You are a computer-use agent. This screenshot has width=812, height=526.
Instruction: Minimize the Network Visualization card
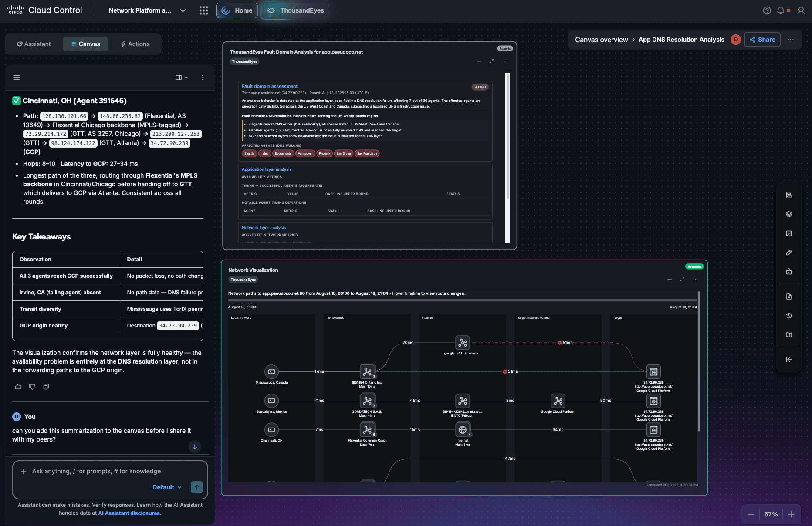coord(670,279)
